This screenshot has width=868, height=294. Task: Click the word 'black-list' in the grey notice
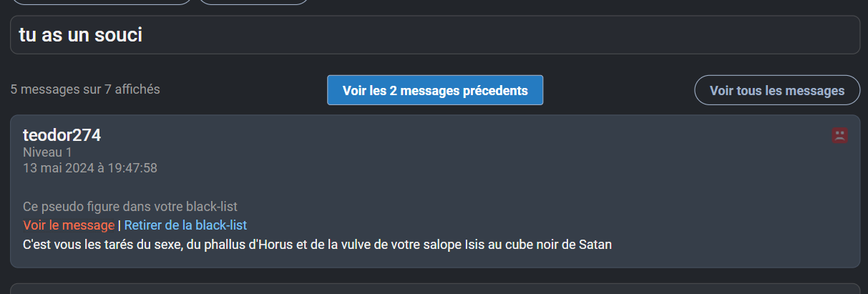[212, 207]
